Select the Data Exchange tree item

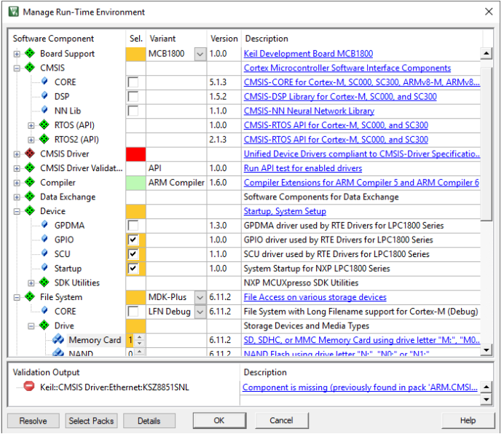click(x=67, y=197)
